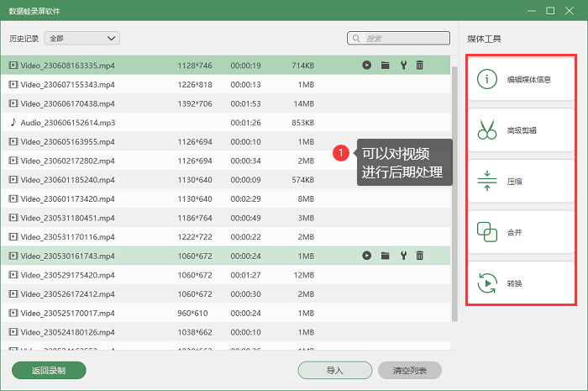Click resolution 1186*764 cell
588x391 pixels.
[195, 218]
